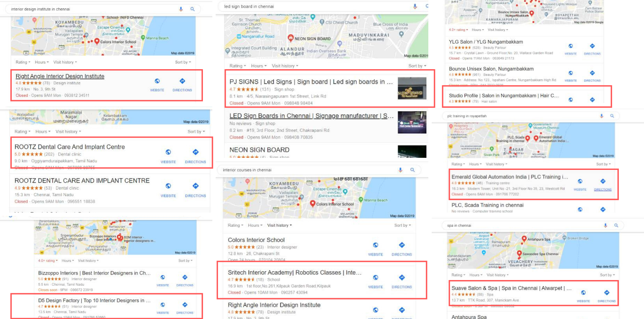Open the PJ SIGNS listing title

tap(311, 82)
